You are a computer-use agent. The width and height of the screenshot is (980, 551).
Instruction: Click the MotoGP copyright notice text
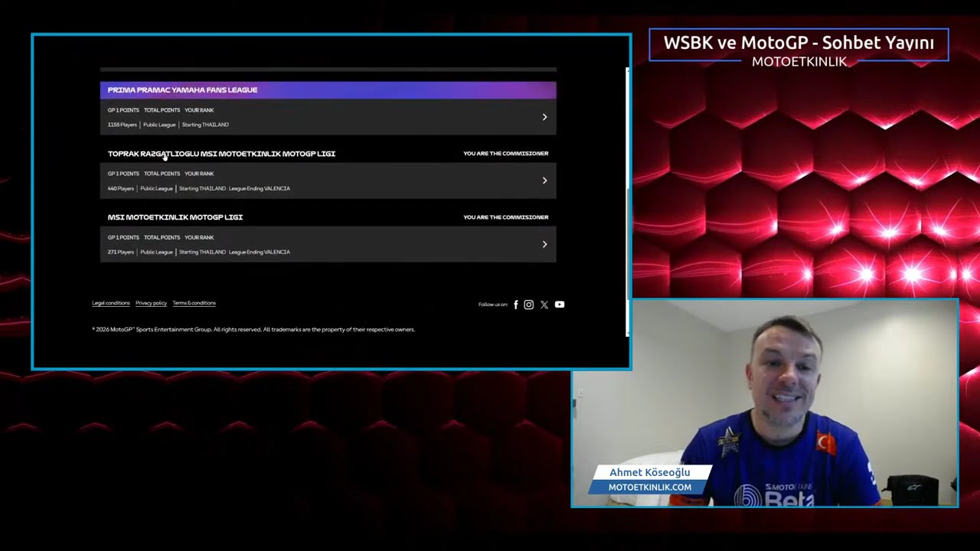[253, 330]
